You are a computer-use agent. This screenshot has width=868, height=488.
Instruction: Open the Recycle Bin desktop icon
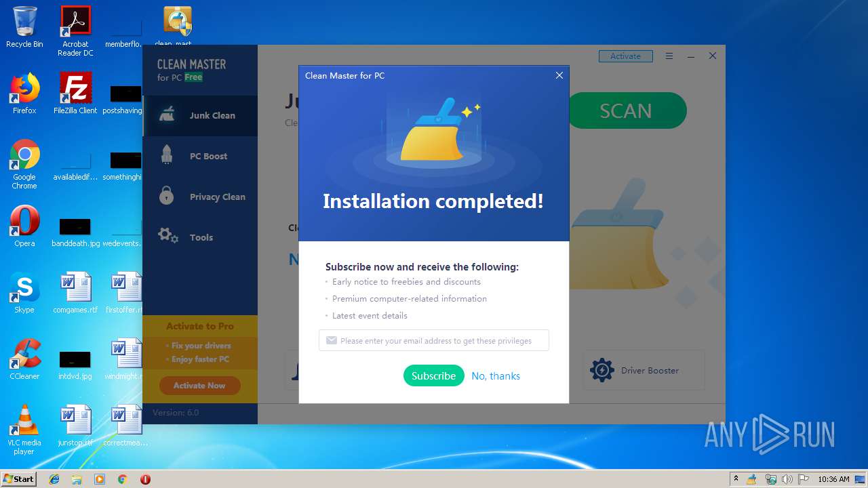tap(24, 27)
